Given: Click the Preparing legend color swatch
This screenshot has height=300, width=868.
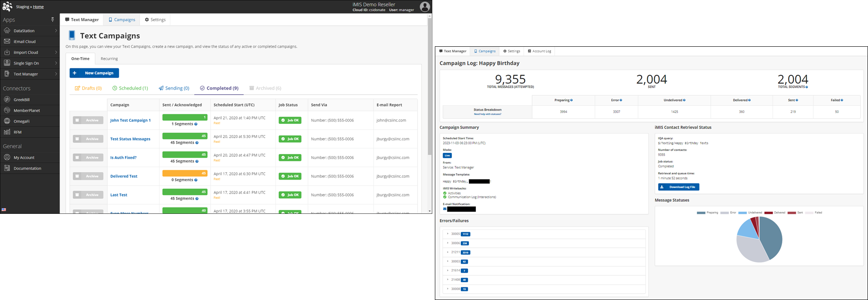Looking at the screenshot, I should click(701, 213).
